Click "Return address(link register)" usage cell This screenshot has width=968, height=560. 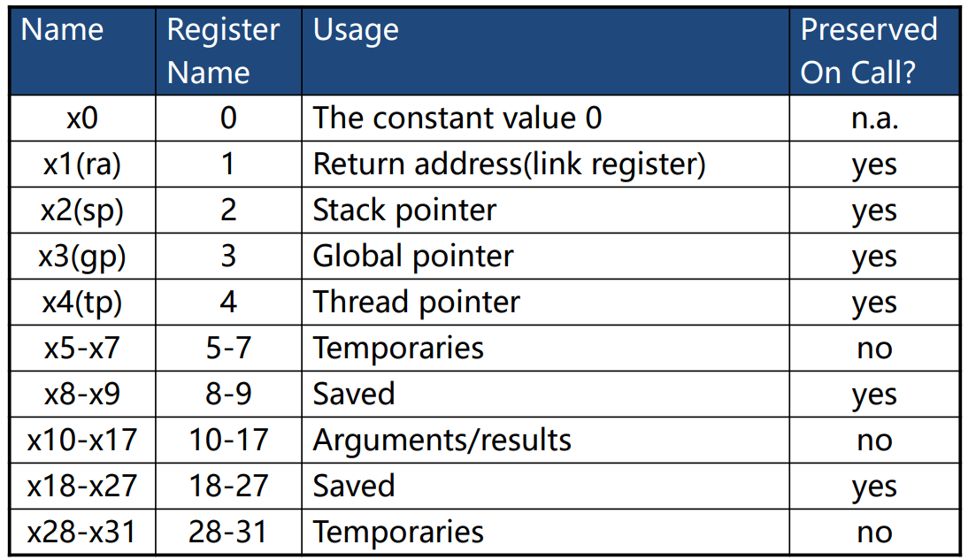coord(509,165)
